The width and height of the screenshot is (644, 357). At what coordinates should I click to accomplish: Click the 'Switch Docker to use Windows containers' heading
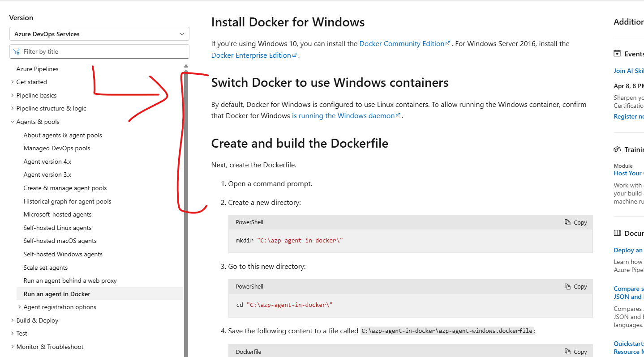[x=330, y=83]
